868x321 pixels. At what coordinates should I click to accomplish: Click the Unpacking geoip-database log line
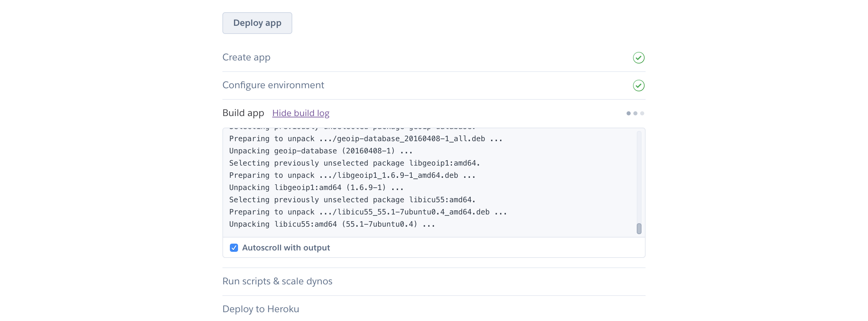pyautogui.click(x=320, y=151)
